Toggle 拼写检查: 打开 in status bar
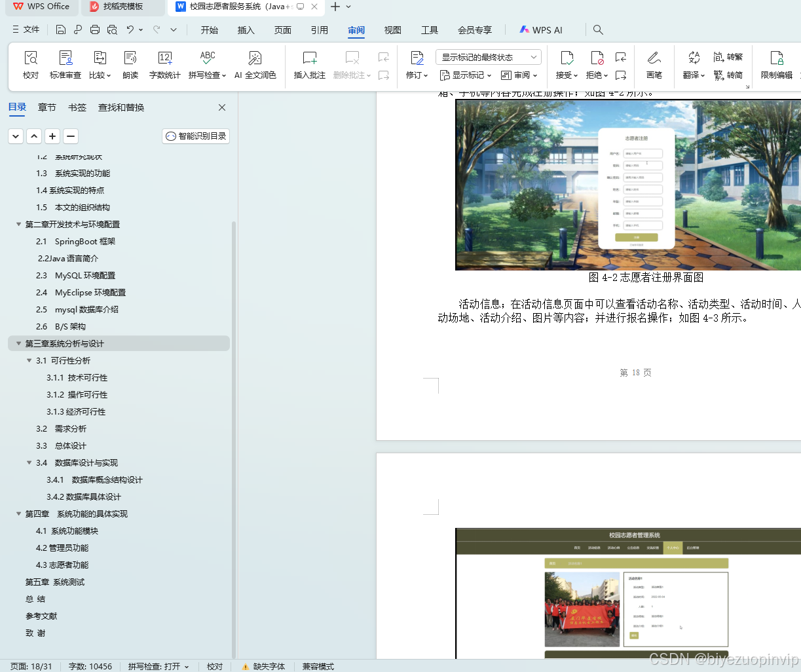 (158, 666)
